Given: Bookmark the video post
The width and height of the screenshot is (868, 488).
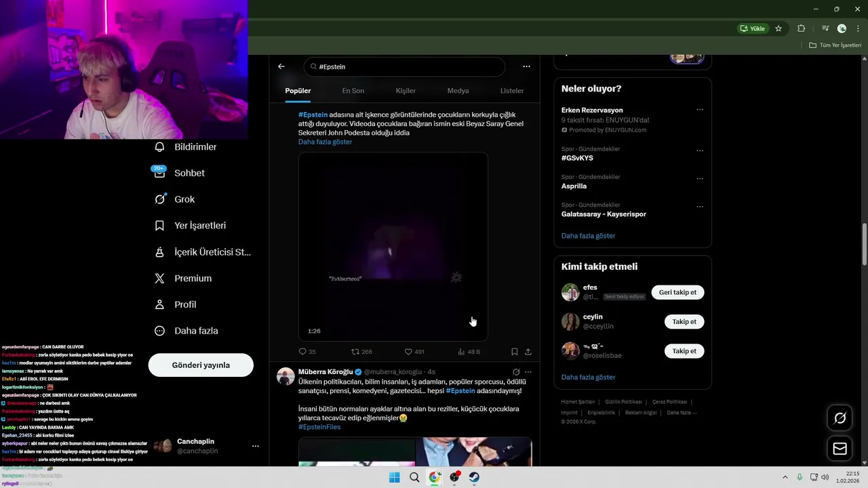Looking at the screenshot, I should (514, 352).
